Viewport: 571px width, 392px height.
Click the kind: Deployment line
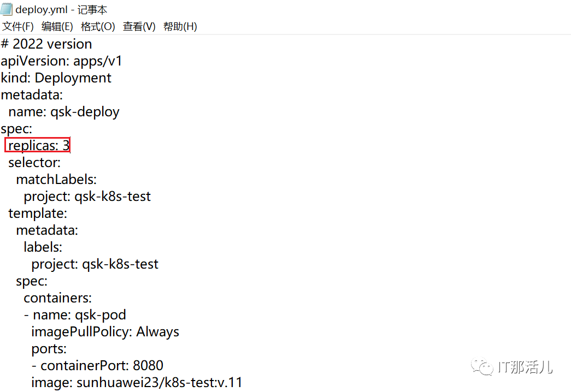[56, 78]
